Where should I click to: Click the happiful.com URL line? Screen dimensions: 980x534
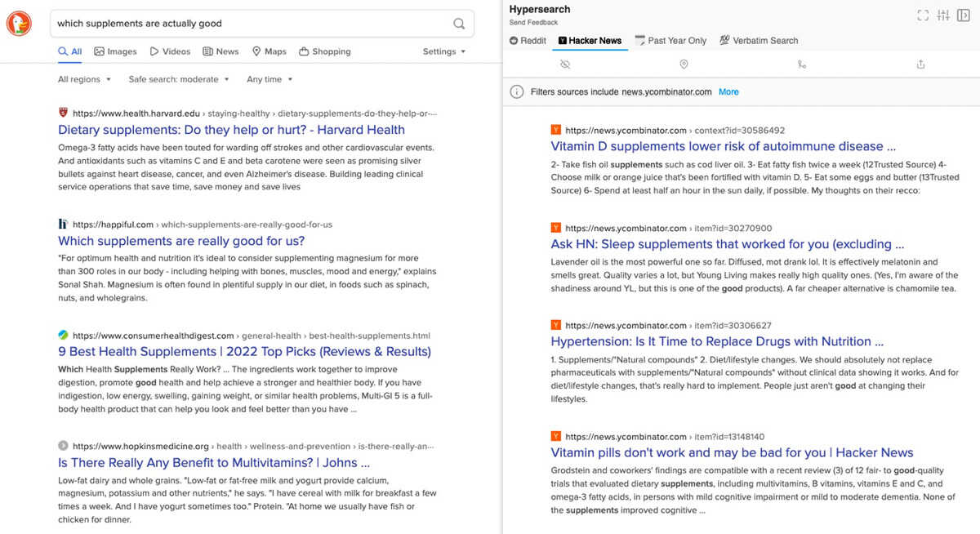(x=203, y=224)
